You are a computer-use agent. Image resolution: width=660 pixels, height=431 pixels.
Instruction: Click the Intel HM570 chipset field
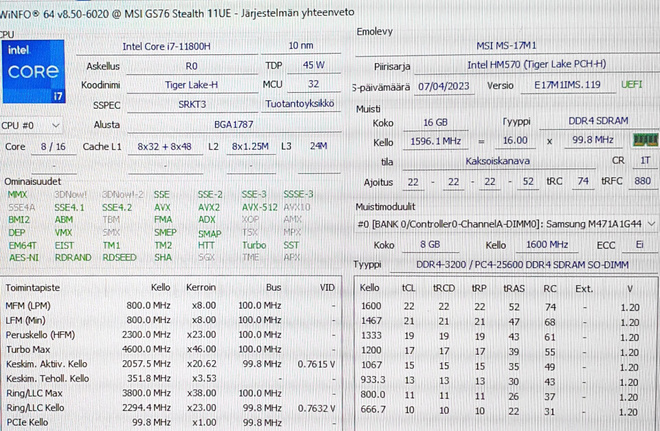(537, 64)
